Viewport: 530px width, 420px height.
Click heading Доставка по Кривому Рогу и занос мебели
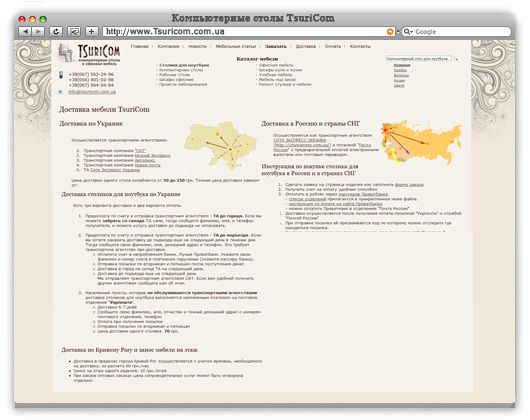[129, 350]
